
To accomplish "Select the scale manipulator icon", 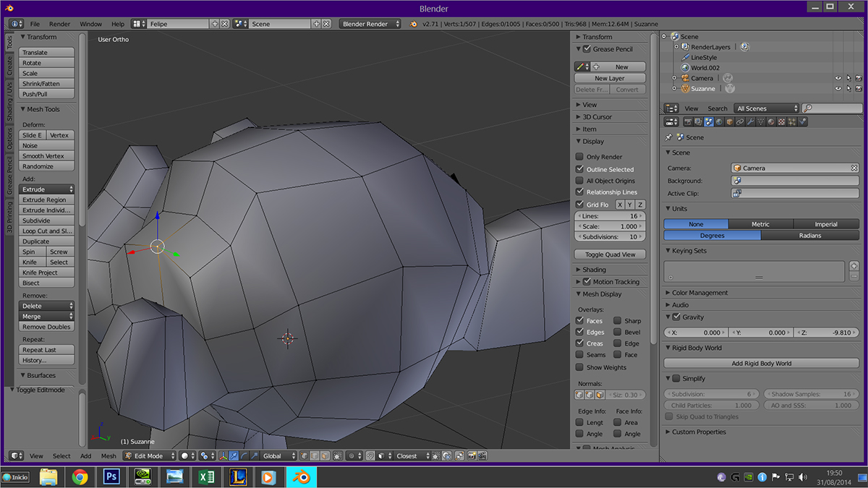I will click(255, 456).
